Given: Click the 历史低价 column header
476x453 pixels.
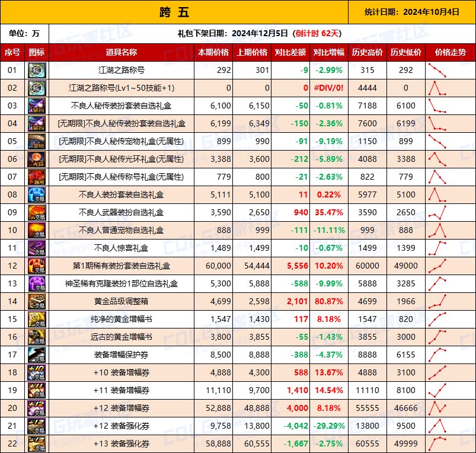Looking at the screenshot, I should point(406,53).
